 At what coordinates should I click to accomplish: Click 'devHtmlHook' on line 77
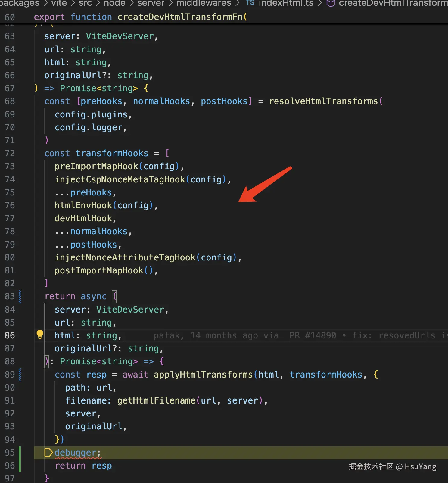[x=83, y=218]
